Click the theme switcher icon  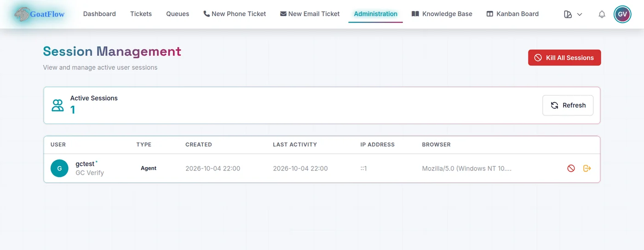point(568,14)
